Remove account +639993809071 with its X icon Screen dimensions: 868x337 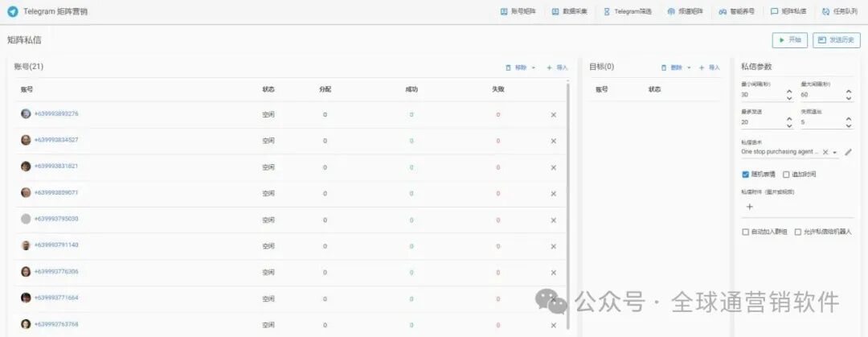coord(554,194)
